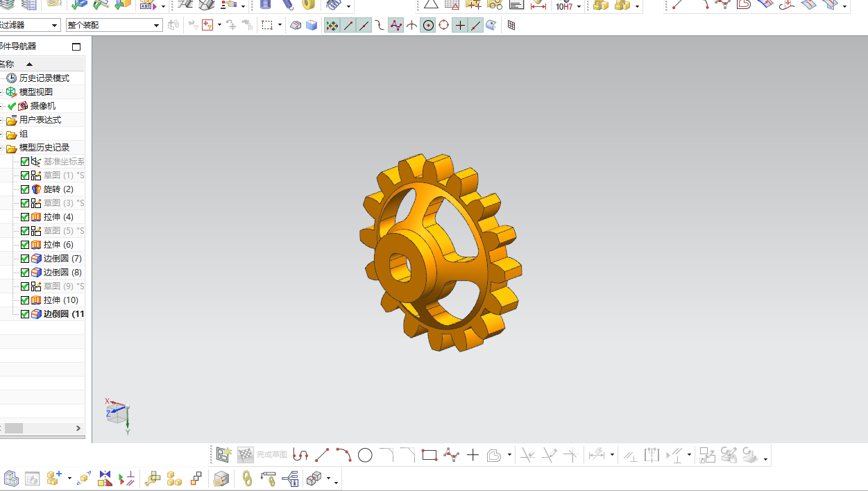Screen dimensions: 868x491
Task: Uncheck the 拉伸 (10) feature checkbox
Action: pos(25,300)
